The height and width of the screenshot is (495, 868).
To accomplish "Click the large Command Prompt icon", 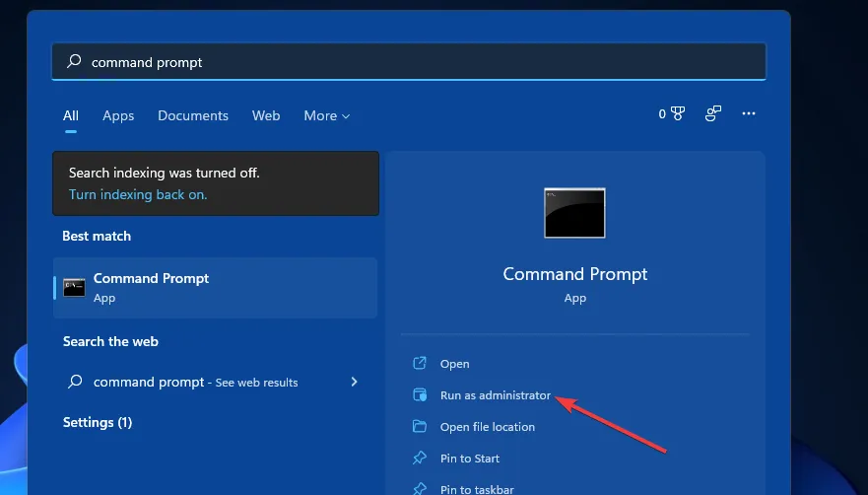I will (x=574, y=213).
